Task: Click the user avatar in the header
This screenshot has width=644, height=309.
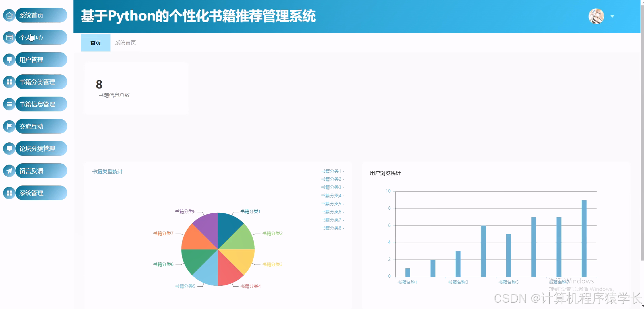Action: click(596, 16)
